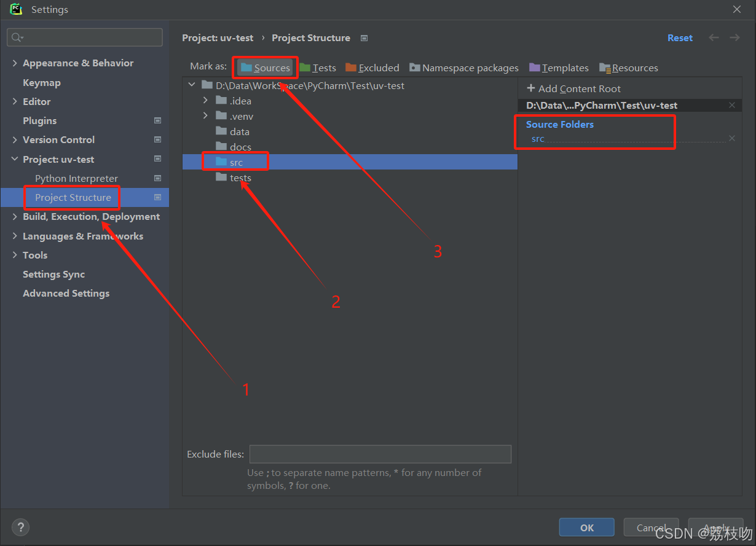The width and height of the screenshot is (756, 546).
Task: Select the src entry under Source Folders
Action: coord(538,139)
